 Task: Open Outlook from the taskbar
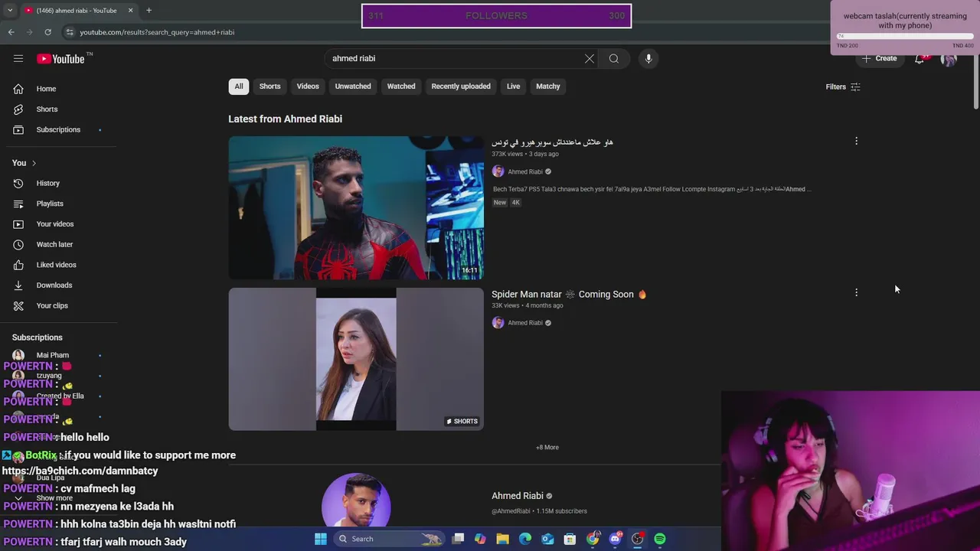tap(547, 539)
